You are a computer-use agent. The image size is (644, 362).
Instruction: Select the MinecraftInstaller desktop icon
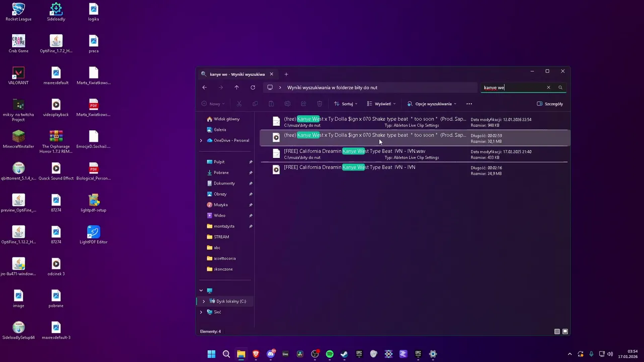tap(19, 140)
